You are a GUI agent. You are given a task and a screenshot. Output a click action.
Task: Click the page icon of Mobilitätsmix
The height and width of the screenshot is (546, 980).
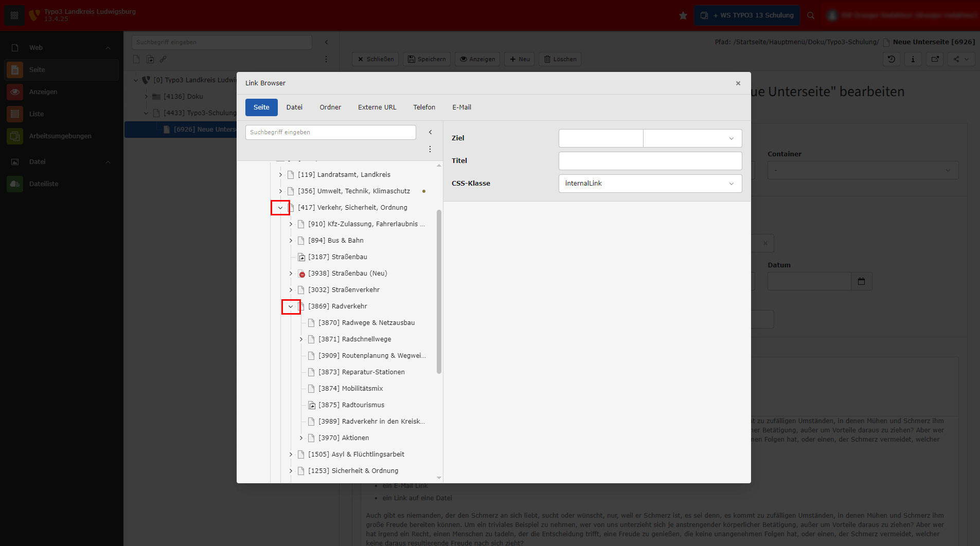click(x=312, y=389)
